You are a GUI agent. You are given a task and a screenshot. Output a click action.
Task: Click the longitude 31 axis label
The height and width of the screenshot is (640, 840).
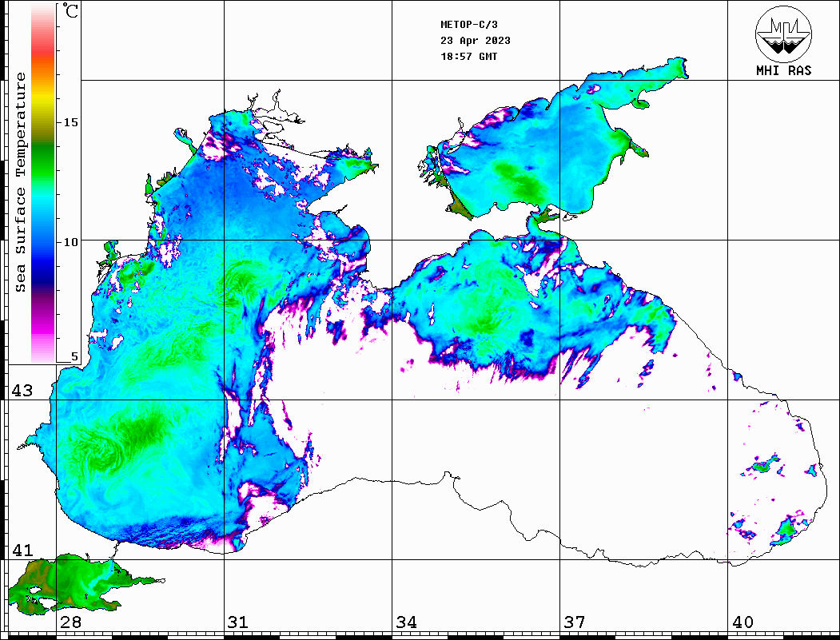tap(237, 622)
